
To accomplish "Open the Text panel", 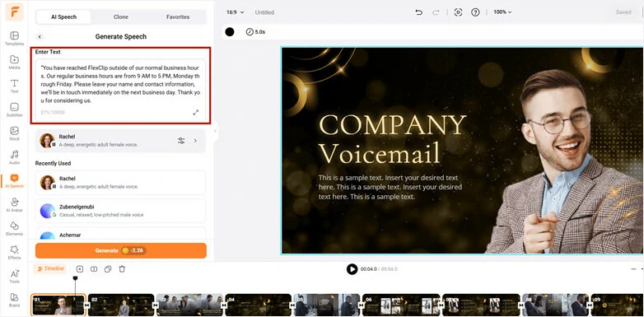I will coord(14,86).
